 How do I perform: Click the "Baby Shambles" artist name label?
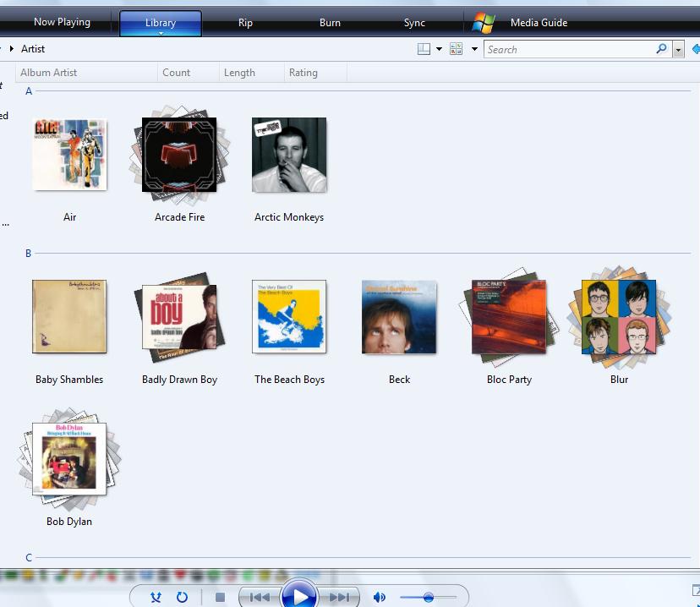[69, 380]
